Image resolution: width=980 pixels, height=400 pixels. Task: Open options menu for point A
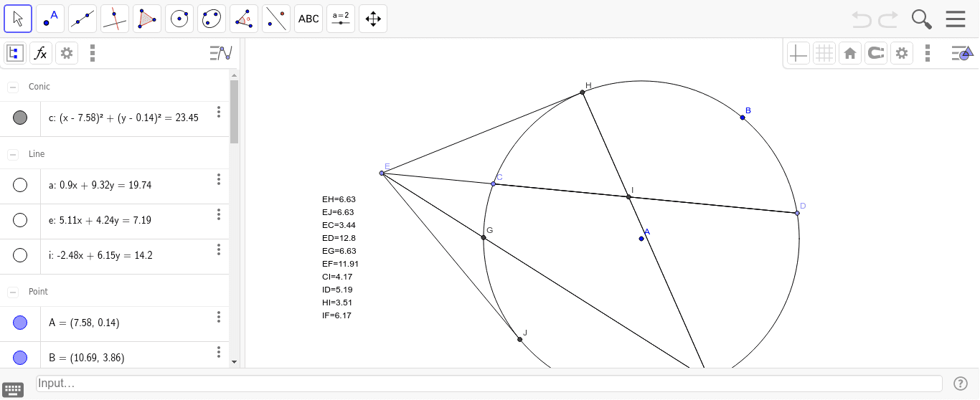coord(219,317)
